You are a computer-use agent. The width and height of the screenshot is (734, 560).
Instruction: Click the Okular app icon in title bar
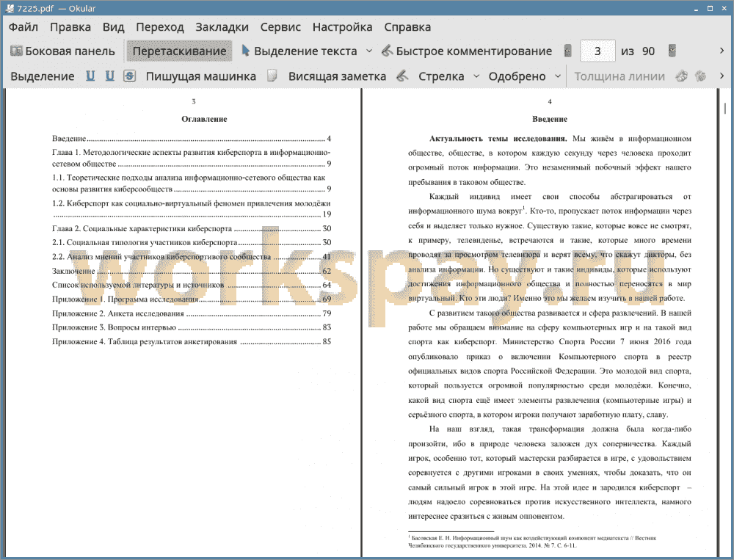click(x=10, y=8)
